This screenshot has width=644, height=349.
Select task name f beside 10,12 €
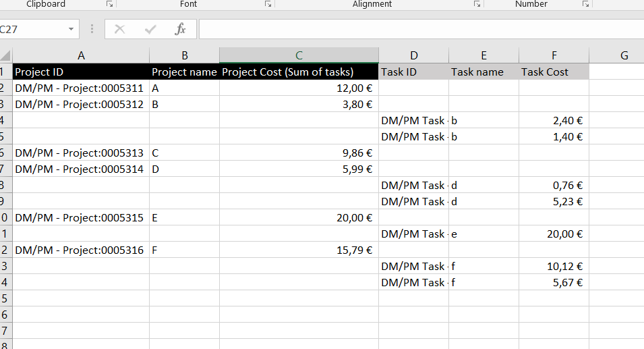tap(484, 266)
